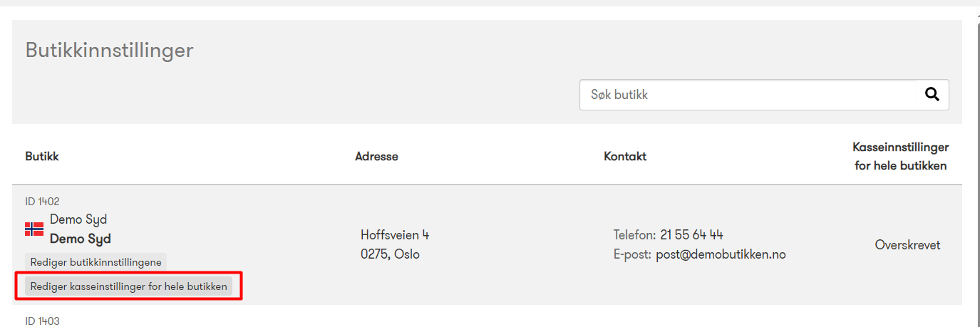Select the Kontakt column header
The image size is (980, 327).
point(625,156)
